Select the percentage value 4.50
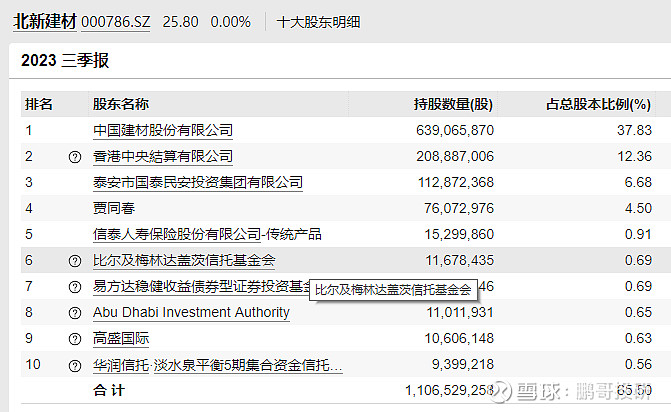Viewport: 671px width, 412px height. pyautogui.click(x=638, y=208)
